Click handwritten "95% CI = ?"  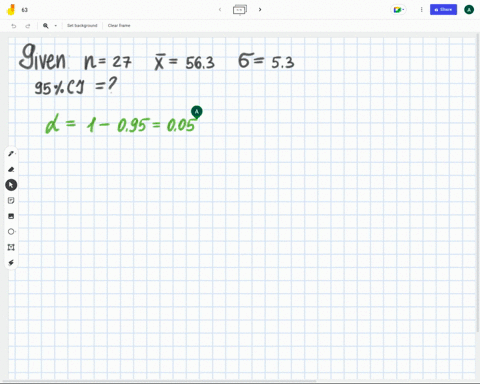76,86
